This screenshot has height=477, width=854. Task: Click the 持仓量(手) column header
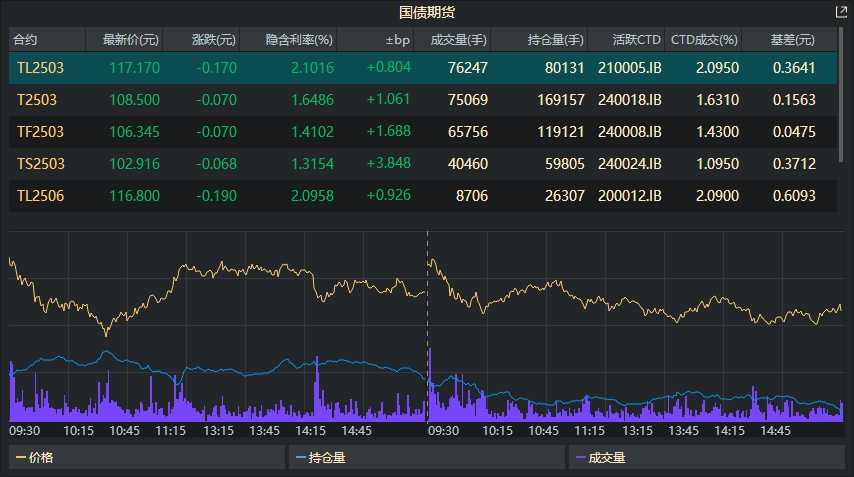[556, 40]
